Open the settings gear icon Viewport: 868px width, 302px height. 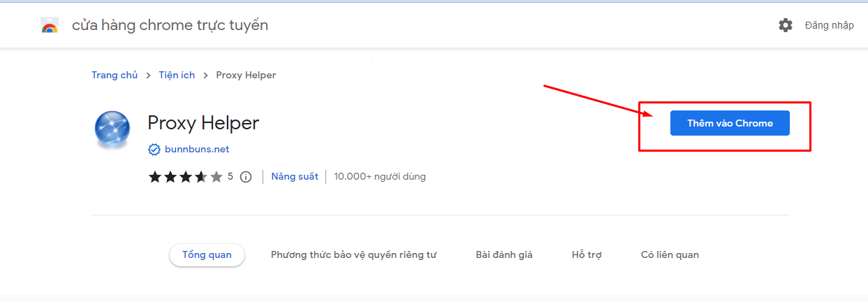[786, 25]
